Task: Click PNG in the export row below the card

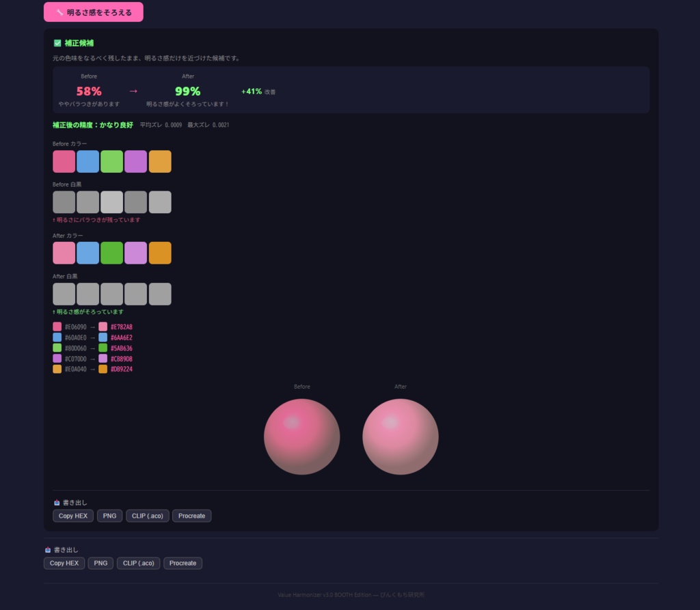Action: pyautogui.click(x=100, y=563)
